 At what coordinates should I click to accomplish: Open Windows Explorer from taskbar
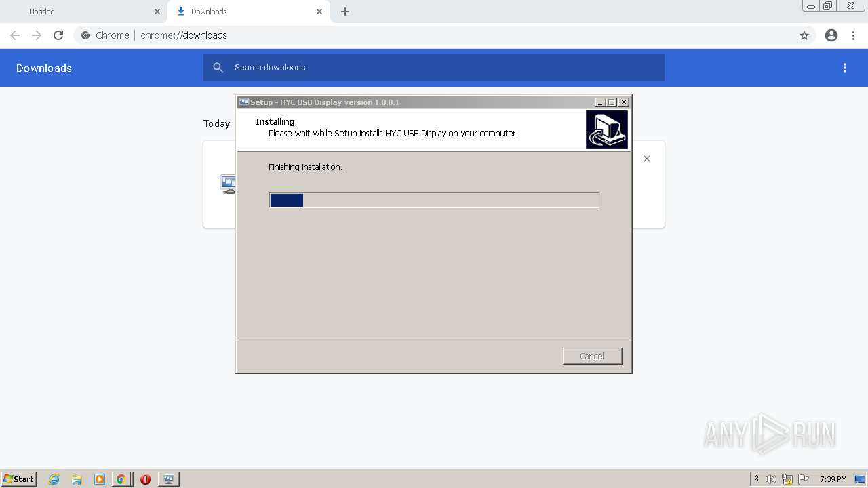77,479
